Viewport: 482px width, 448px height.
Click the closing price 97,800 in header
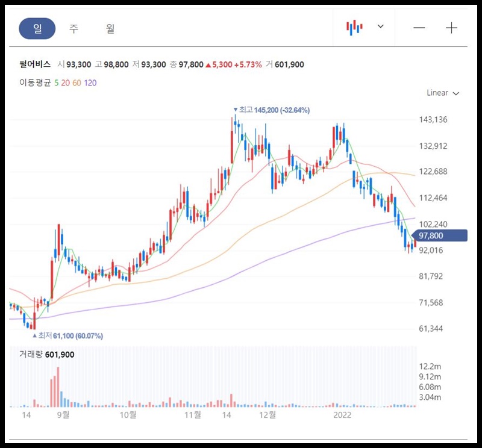pos(191,64)
